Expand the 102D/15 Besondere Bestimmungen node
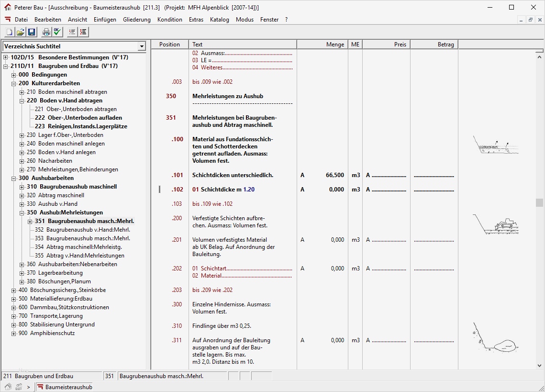545x392 pixels. point(6,57)
